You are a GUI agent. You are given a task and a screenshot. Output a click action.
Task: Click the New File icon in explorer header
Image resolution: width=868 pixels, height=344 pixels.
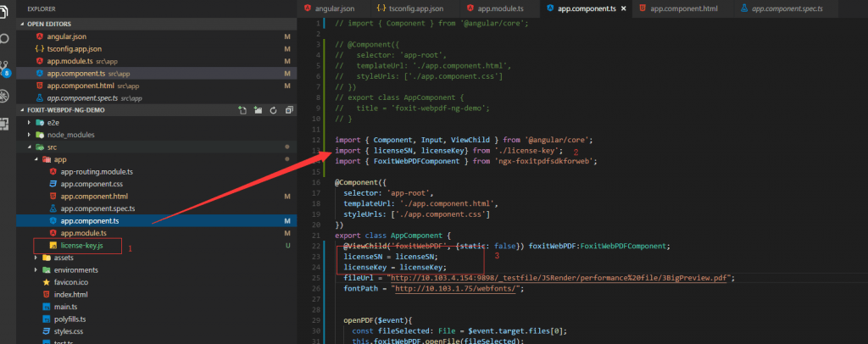242,110
